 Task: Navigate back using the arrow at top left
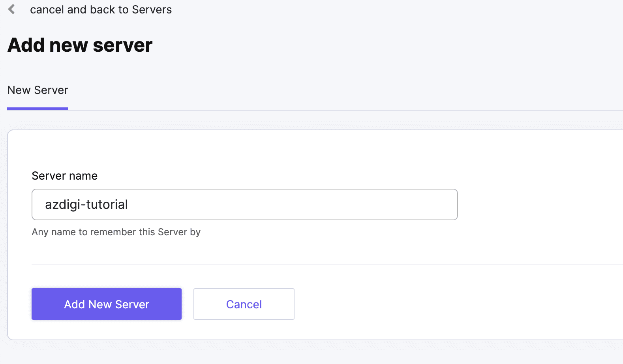(x=12, y=9)
